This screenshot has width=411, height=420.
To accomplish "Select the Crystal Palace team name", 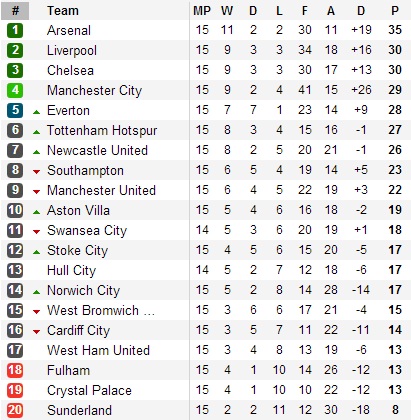I will pyautogui.click(x=89, y=390).
